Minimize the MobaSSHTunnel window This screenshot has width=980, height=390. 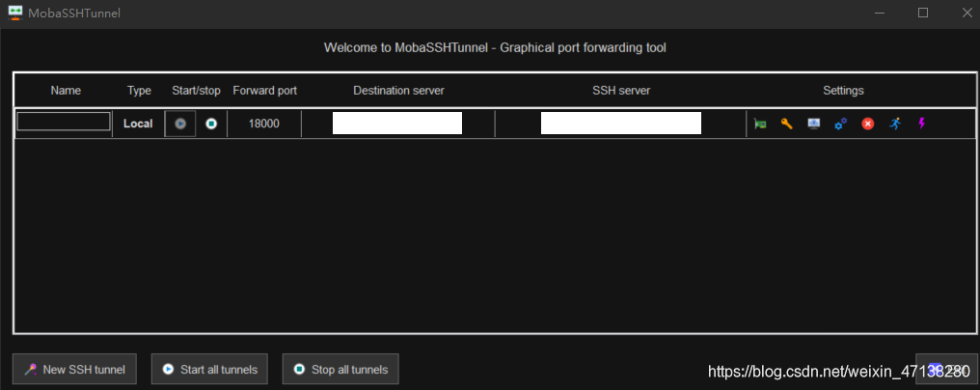click(880, 13)
